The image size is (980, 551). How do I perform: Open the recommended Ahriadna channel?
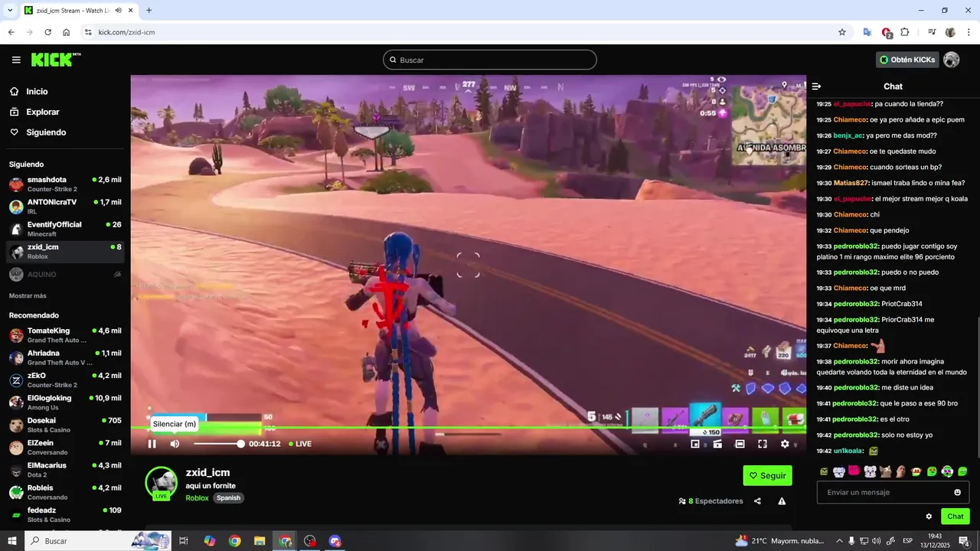[x=65, y=357]
